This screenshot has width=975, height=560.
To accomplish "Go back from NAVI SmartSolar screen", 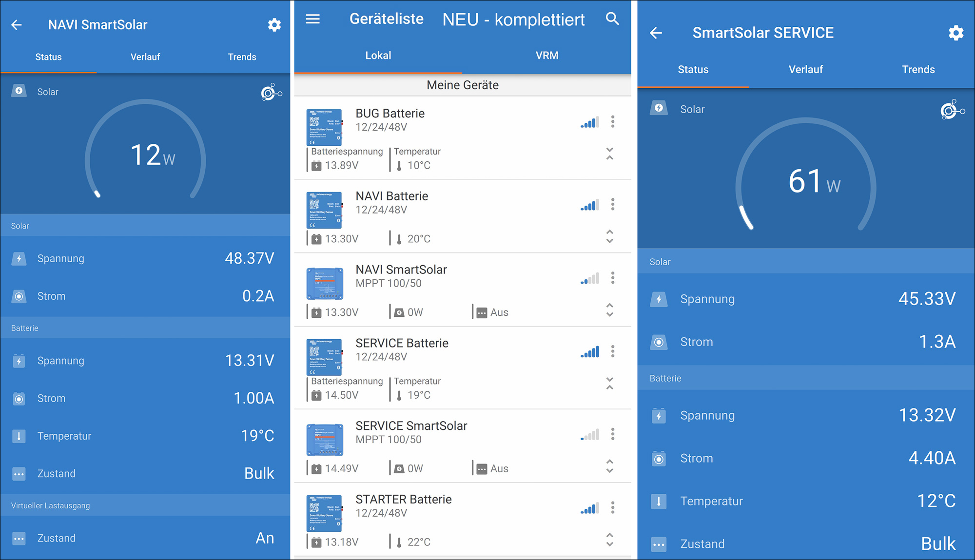I will [17, 25].
